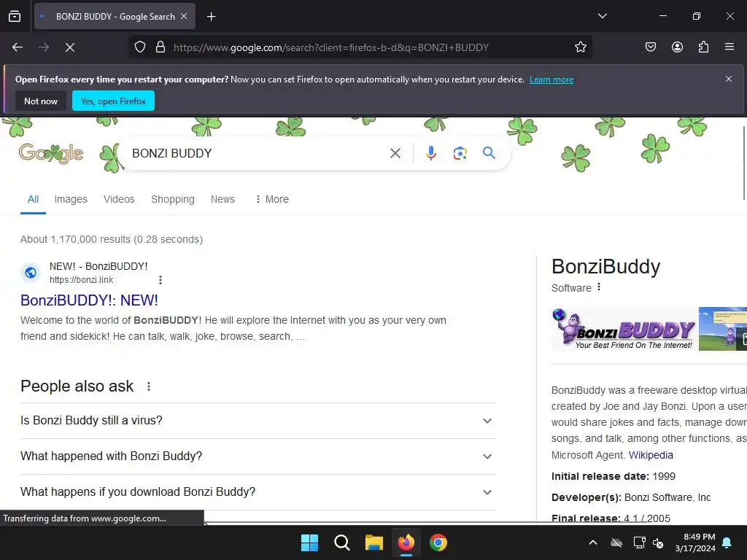Open People also ask options menu
The image size is (747, 560).
tap(149, 386)
